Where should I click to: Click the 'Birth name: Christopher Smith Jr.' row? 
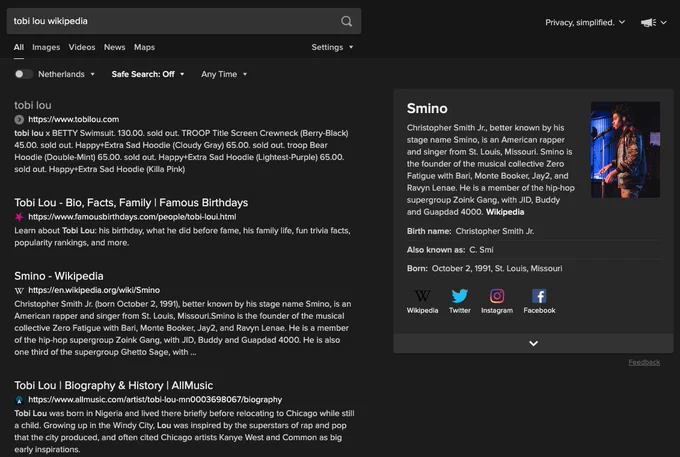533,231
